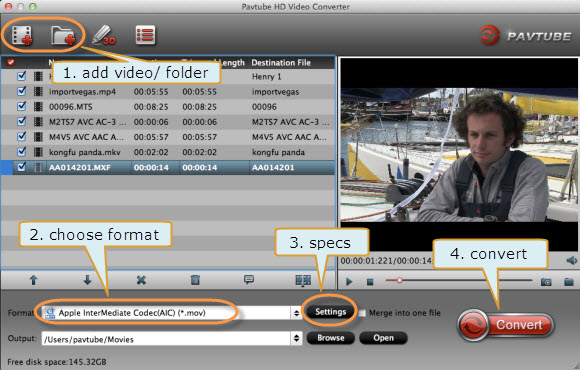Remove selected item with X icon
580x370 pixels.
tap(141, 280)
